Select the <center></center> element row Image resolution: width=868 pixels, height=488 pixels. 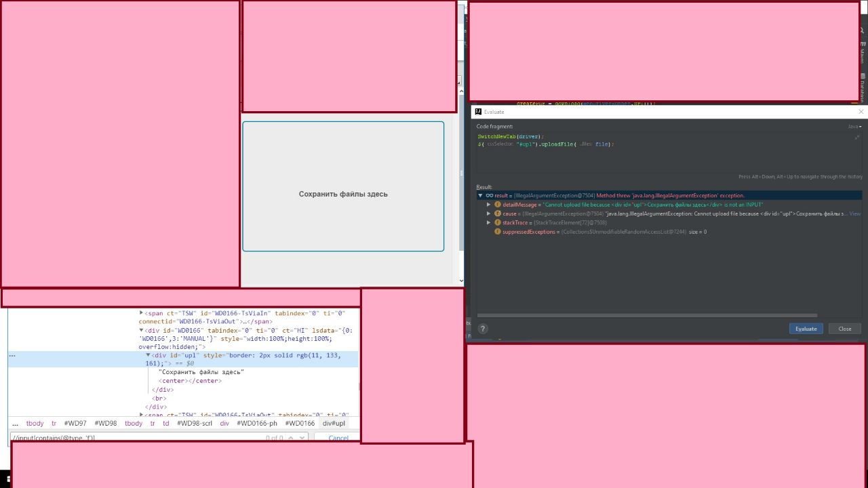[x=191, y=381]
